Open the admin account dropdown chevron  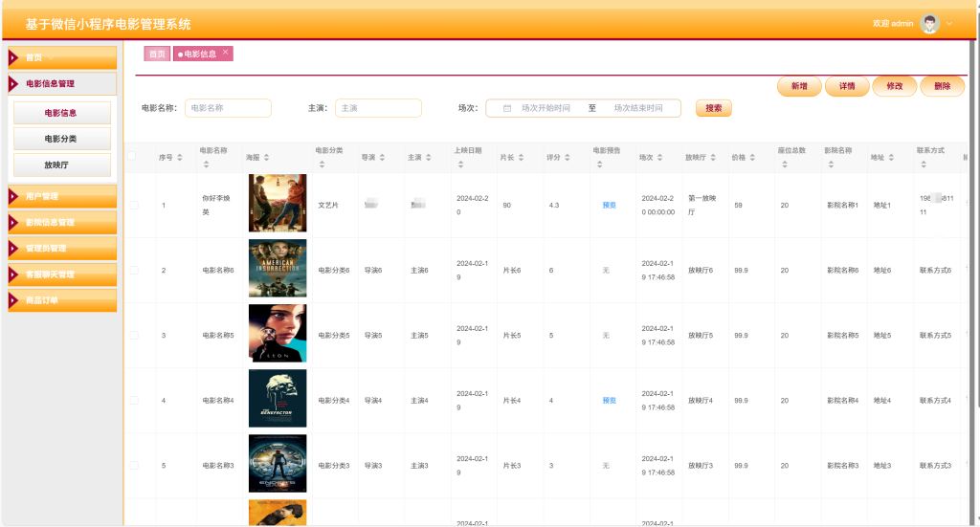click(949, 24)
